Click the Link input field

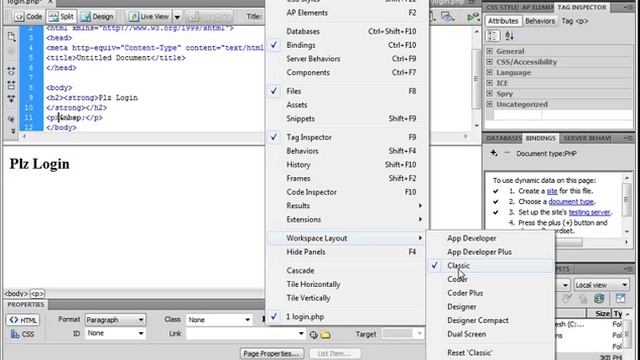tap(241, 334)
